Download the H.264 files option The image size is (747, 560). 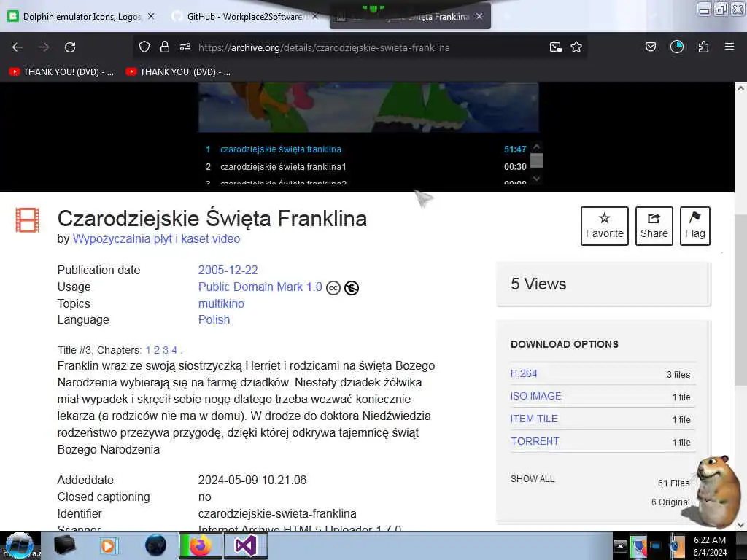point(524,373)
